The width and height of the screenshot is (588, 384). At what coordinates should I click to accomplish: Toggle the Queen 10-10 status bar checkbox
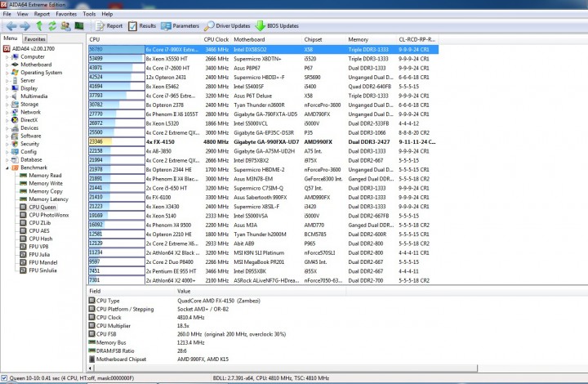click(x=4, y=378)
